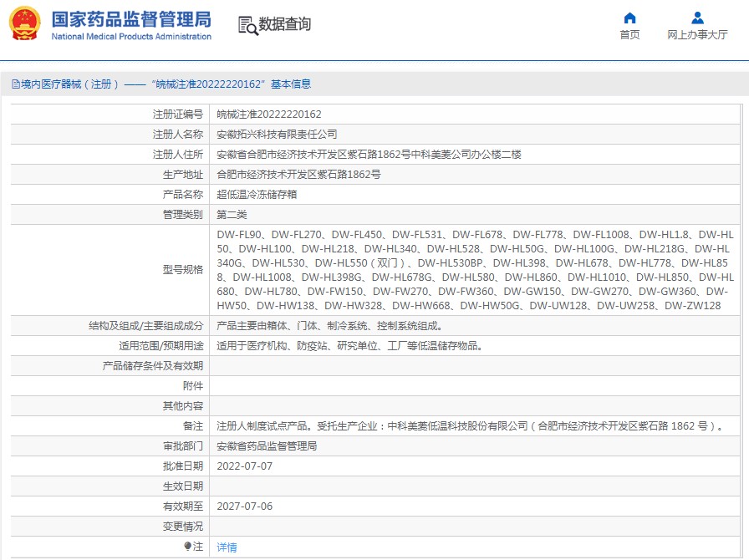Click the bulb icon beside 注
This screenshot has height=560, width=749.
tap(187, 546)
